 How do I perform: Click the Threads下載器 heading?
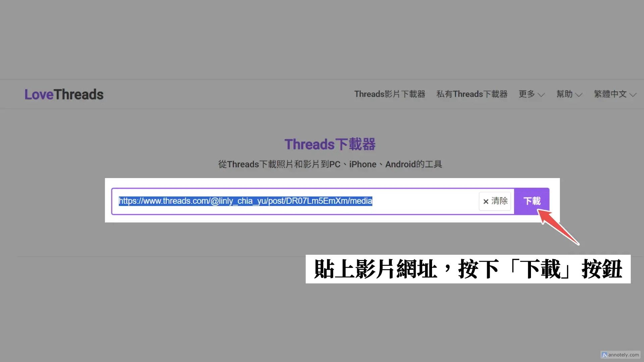click(x=330, y=144)
